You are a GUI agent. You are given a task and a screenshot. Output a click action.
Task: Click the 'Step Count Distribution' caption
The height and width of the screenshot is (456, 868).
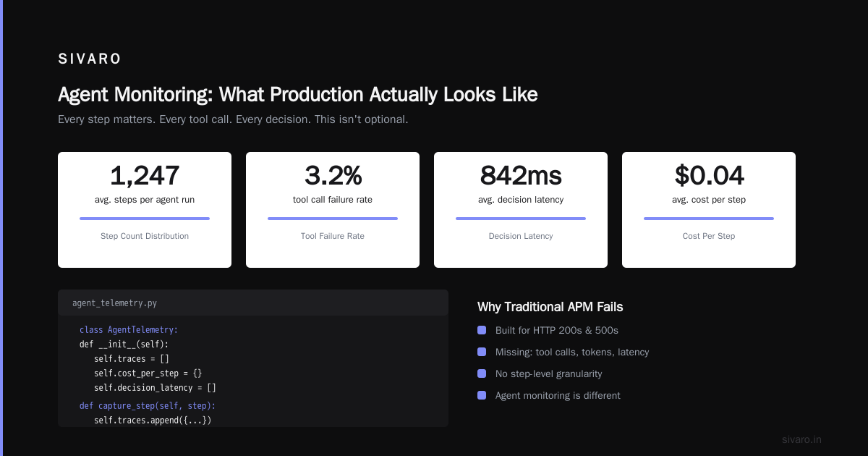tap(145, 236)
